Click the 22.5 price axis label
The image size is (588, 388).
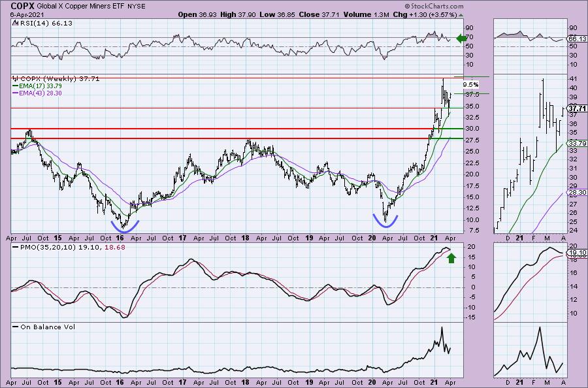472,163
